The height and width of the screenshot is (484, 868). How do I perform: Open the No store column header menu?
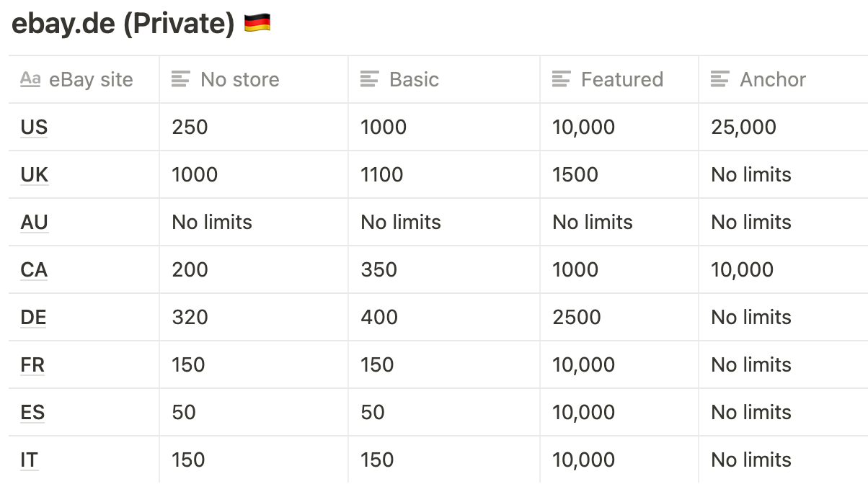click(254, 79)
